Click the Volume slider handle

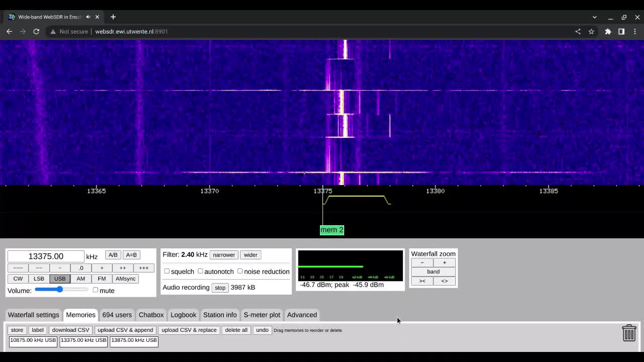(59, 290)
